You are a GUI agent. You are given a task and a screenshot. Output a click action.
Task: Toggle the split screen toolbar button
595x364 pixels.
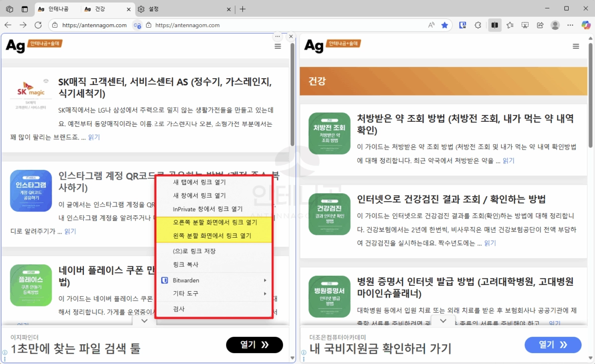[x=494, y=25]
